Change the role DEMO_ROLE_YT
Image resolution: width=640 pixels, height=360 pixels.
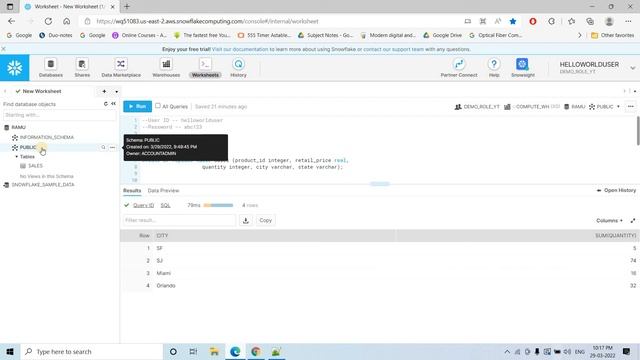[x=477, y=107]
